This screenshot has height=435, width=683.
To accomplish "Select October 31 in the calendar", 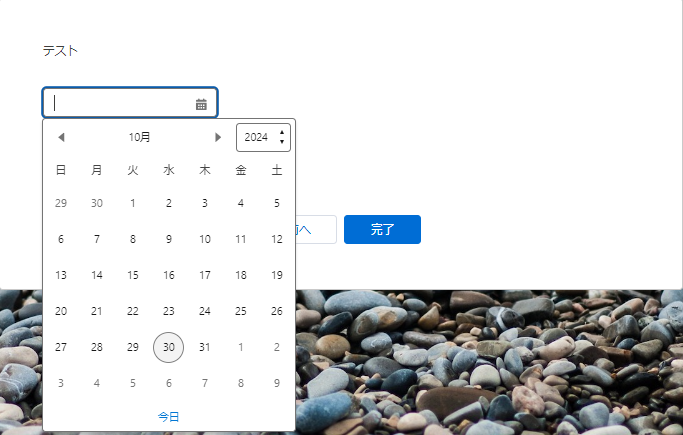I will coord(205,347).
